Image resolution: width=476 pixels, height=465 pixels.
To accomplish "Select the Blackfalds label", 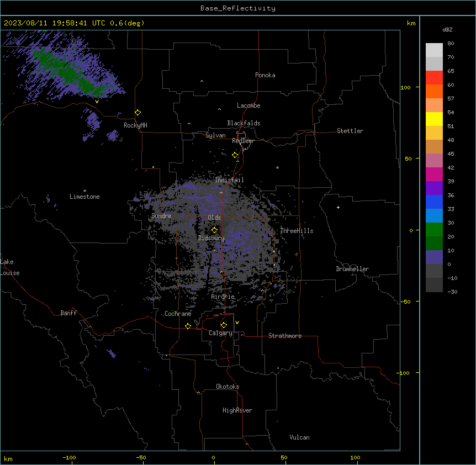I will (244, 123).
